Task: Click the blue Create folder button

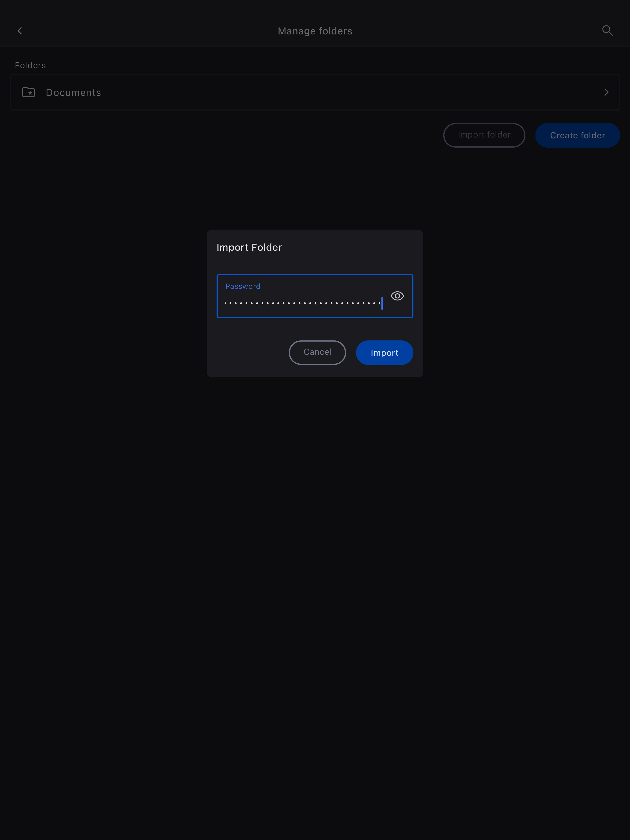Action: coord(577,135)
